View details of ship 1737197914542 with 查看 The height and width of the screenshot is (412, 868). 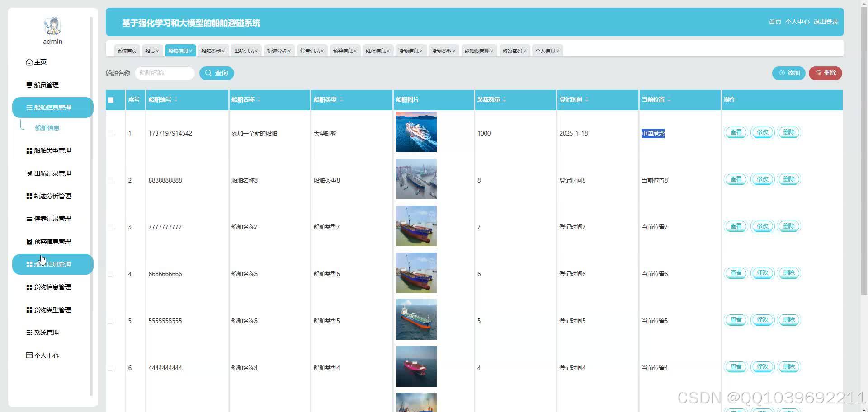click(736, 132)
